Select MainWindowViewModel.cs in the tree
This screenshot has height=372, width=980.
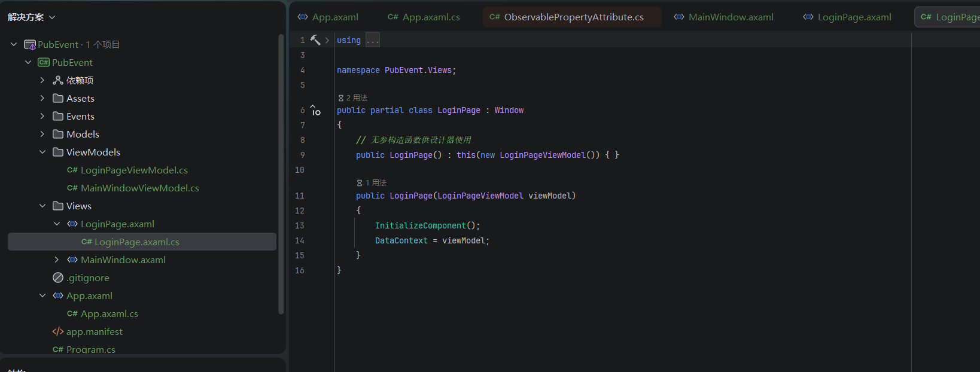tap(140, 188)
